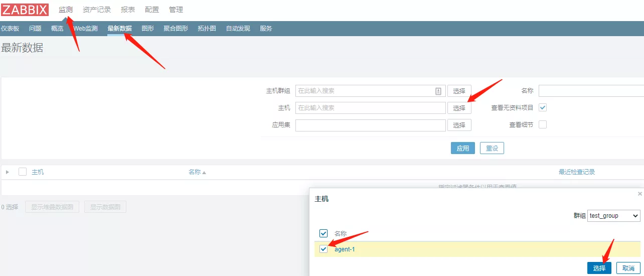Image resolution: width=644 pixels, height=276 pixels.
Task: Close the 主机 popup dialog
Action: click(x=639, y=194)
